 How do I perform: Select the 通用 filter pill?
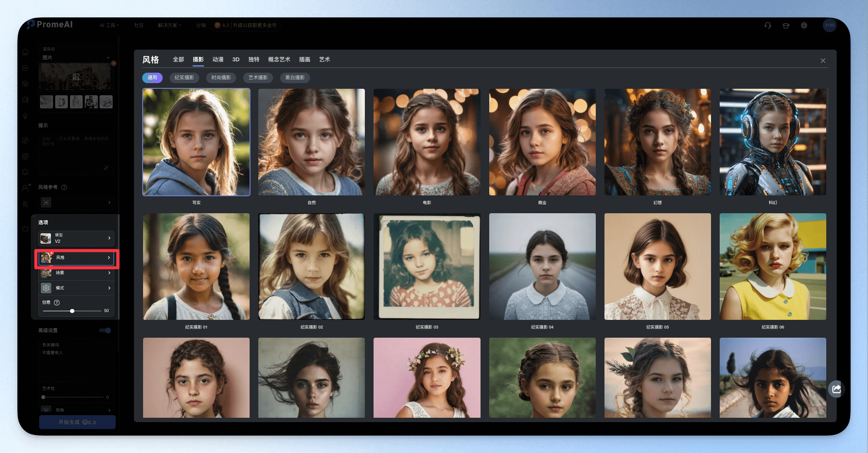[152, 77]
